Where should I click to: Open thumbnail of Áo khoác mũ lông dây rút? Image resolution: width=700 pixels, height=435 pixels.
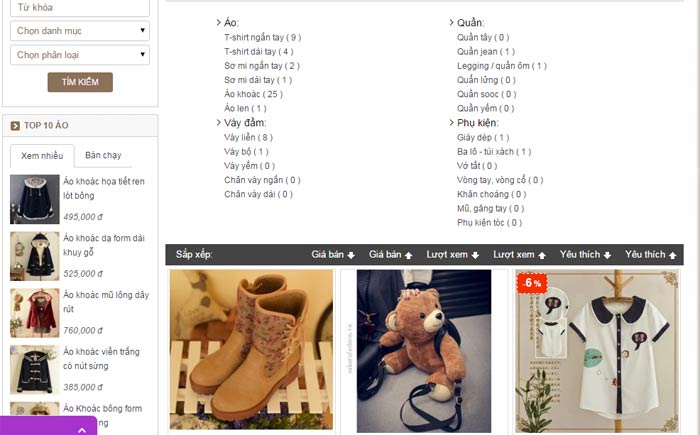(x=35, y=313)
